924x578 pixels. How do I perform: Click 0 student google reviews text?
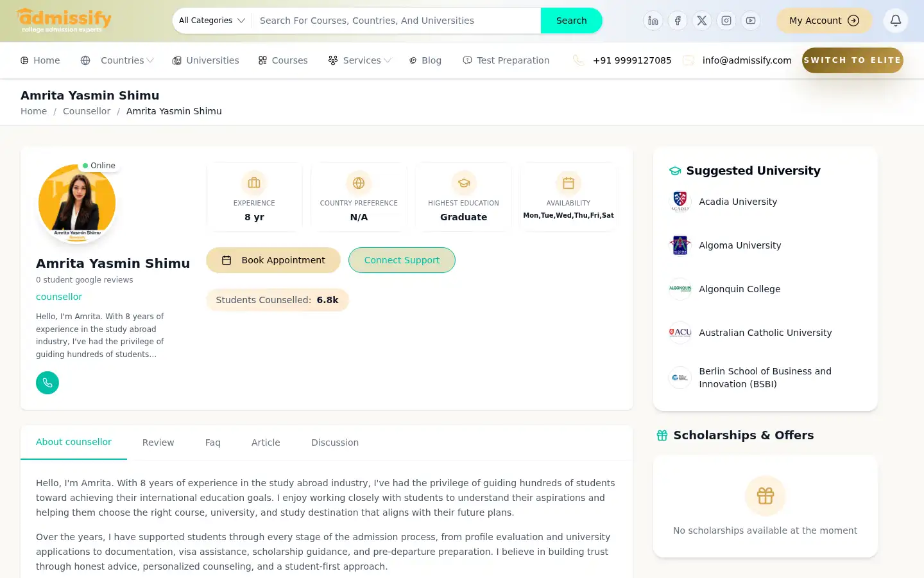pyautogui.click(x=85, y=280)
